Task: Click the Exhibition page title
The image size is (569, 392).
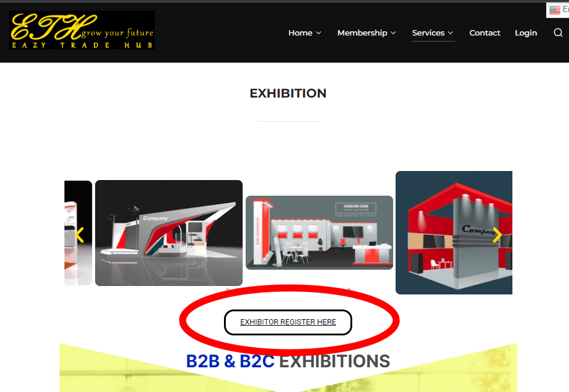Action: [x=288, y=93]
